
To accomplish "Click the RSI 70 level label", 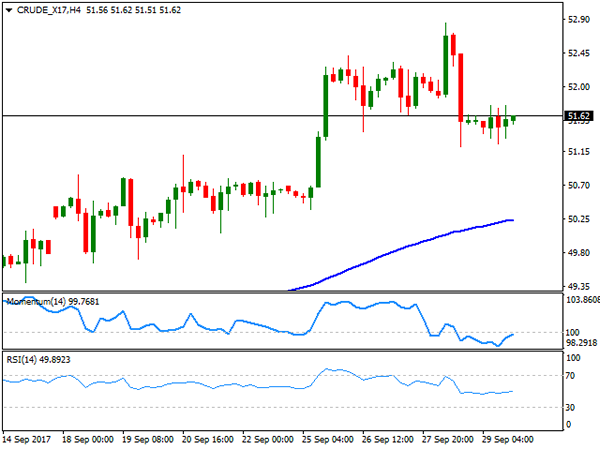I will tap(570, 376).
